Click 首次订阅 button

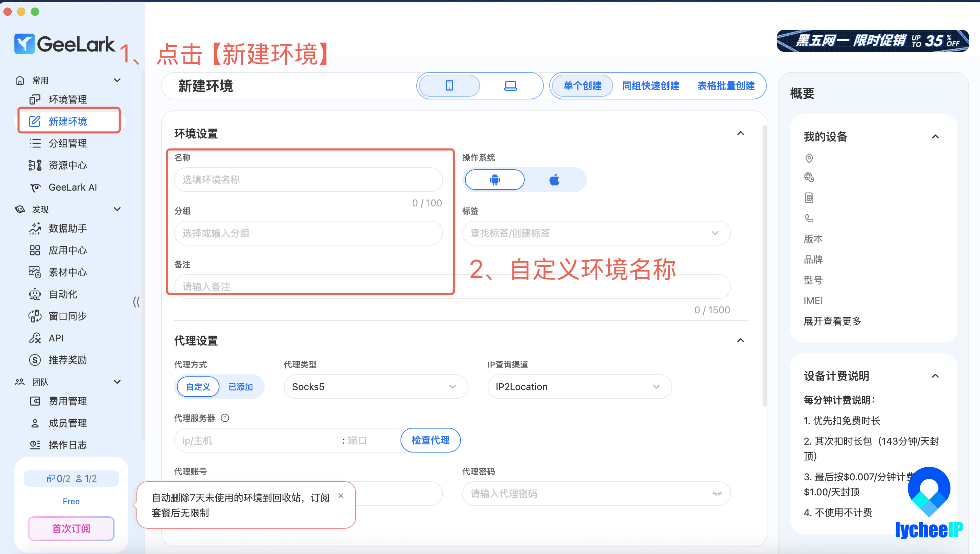71,529
